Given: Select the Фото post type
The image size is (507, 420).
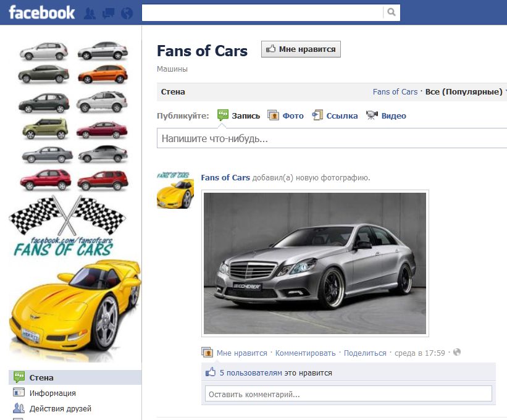Looking at the screenshot, I should click(293, 115).
